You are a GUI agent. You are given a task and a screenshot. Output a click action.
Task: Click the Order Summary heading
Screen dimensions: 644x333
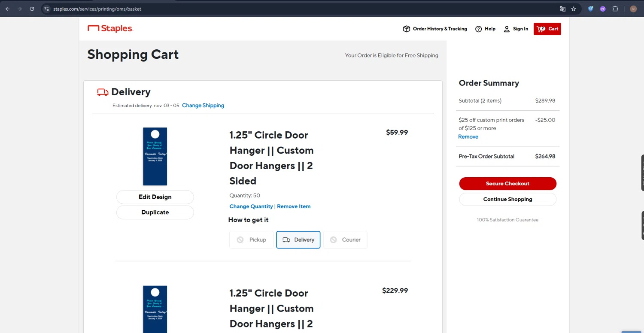[489, 83]
